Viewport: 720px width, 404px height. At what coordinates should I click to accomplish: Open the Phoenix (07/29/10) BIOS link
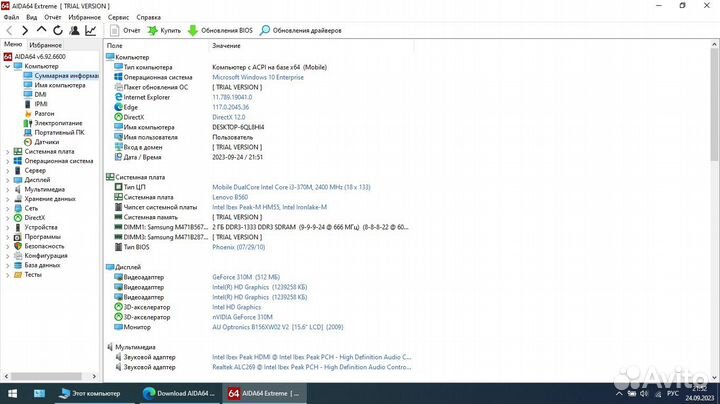pyautogui.click(x=238, y=247)
